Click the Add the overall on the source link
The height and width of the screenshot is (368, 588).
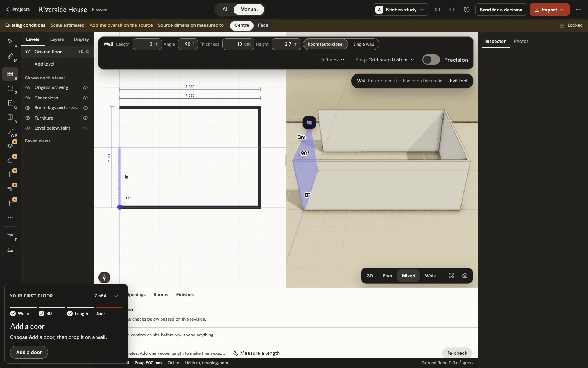click(121, 25)
